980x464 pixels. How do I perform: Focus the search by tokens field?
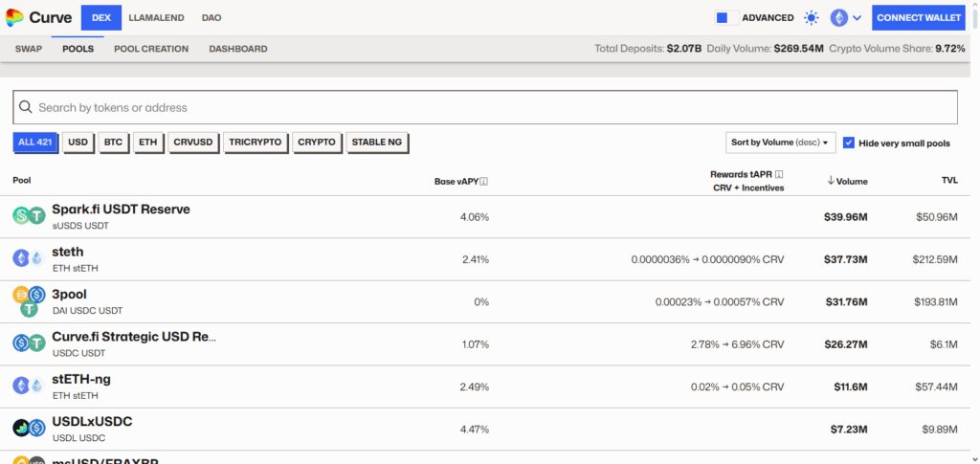485,107
